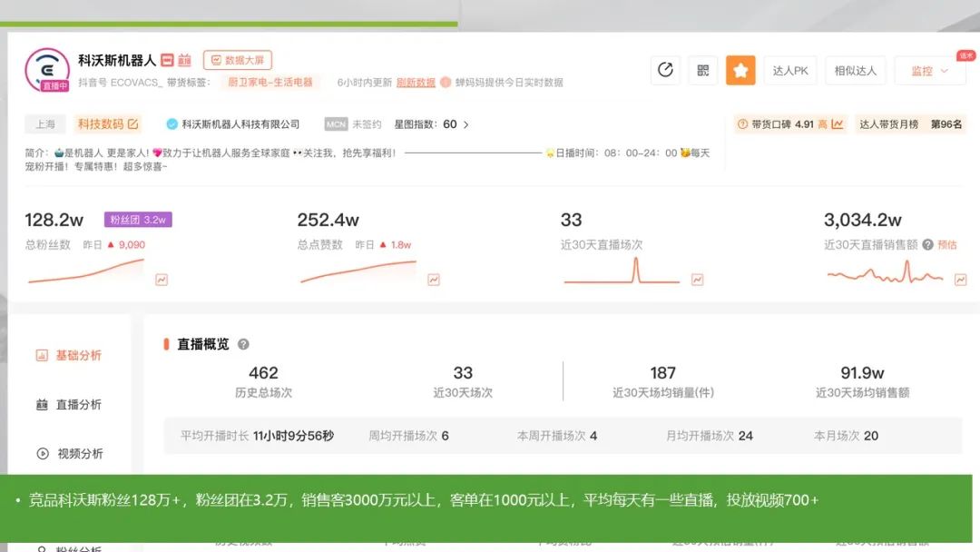Open the 相似达人 button
This screenshot has width=980, height=552.
855,71
